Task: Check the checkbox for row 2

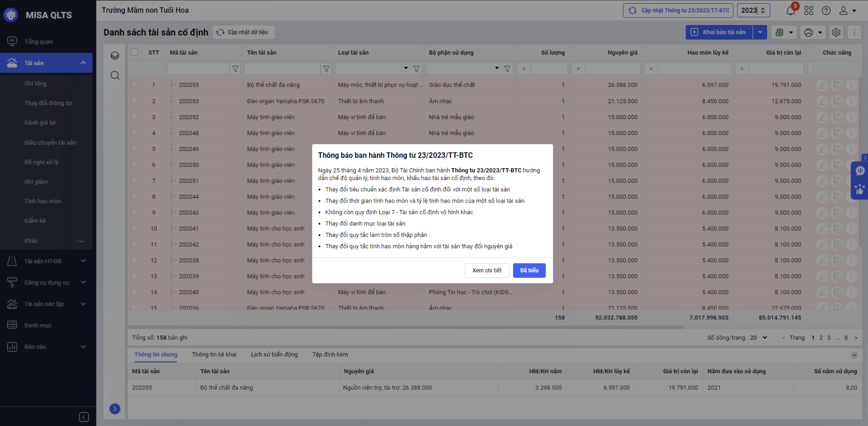Action: point(135,101)
